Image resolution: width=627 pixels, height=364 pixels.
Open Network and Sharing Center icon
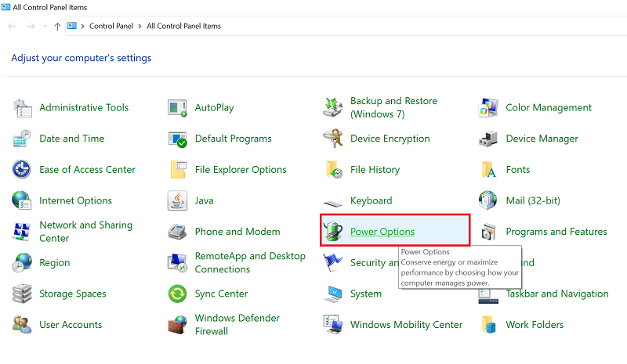[22, 232]
